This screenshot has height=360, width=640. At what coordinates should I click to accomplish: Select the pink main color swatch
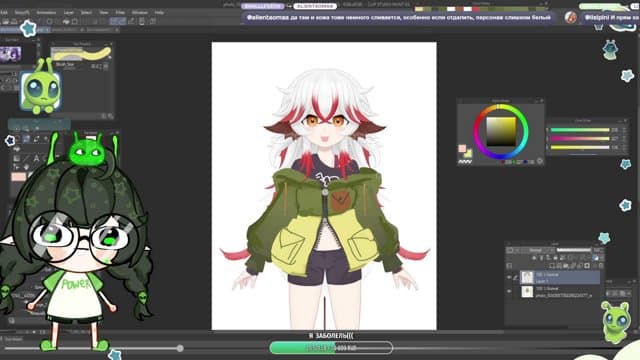462,149
